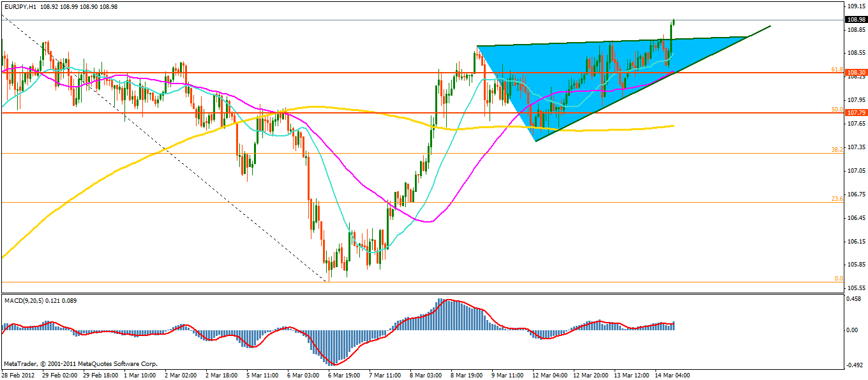Click the 28 Feb 2012 date label
The height and width of the screenshot is (380, 868).
[x=19, y=374]
